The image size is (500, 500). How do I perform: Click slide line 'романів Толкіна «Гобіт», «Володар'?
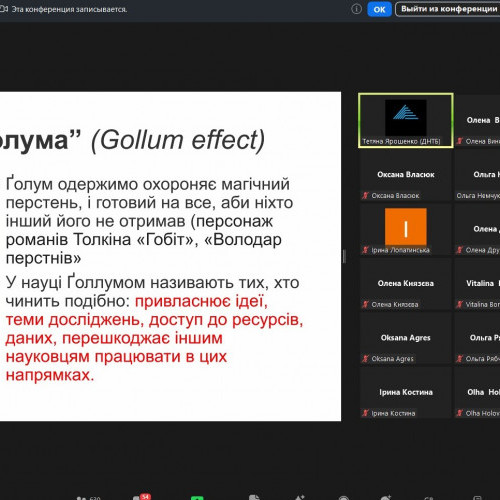[x=144, y=239]
